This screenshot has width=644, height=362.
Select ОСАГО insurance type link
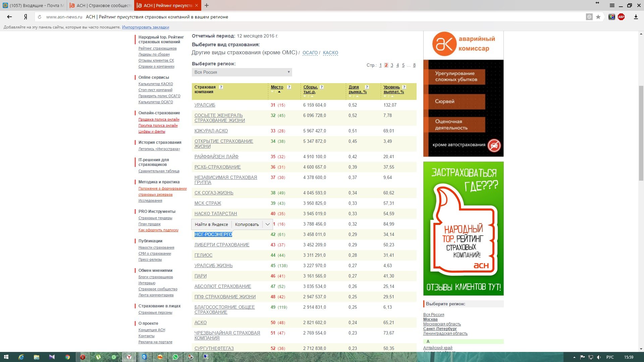click(x=310, y=53)
